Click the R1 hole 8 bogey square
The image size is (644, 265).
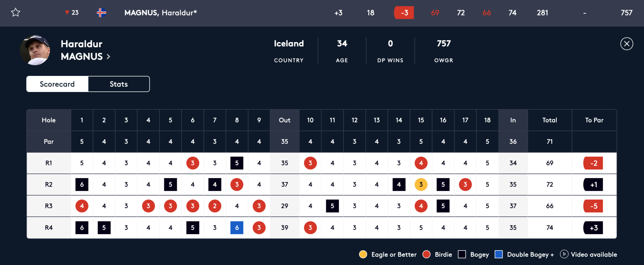[x=237, y=163]
